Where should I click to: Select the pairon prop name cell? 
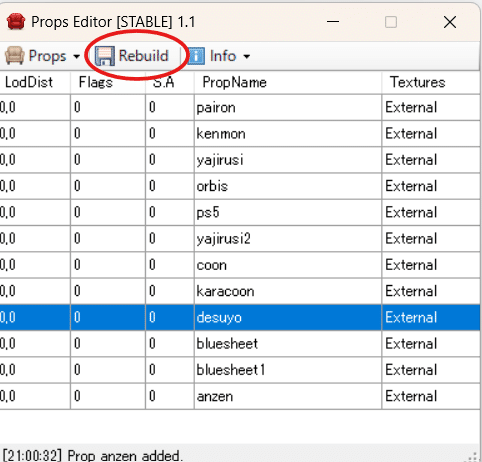pyautogui.click(x=288, y=108)
